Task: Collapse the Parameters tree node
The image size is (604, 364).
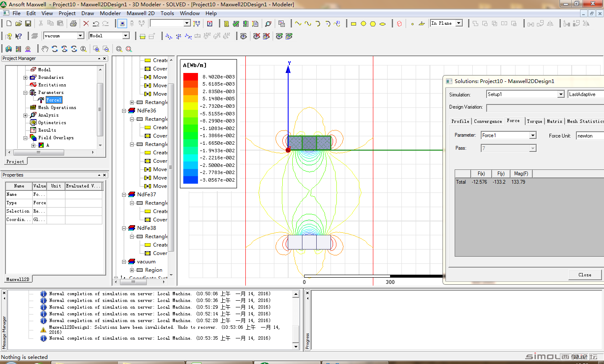Action: pos(26,93)
